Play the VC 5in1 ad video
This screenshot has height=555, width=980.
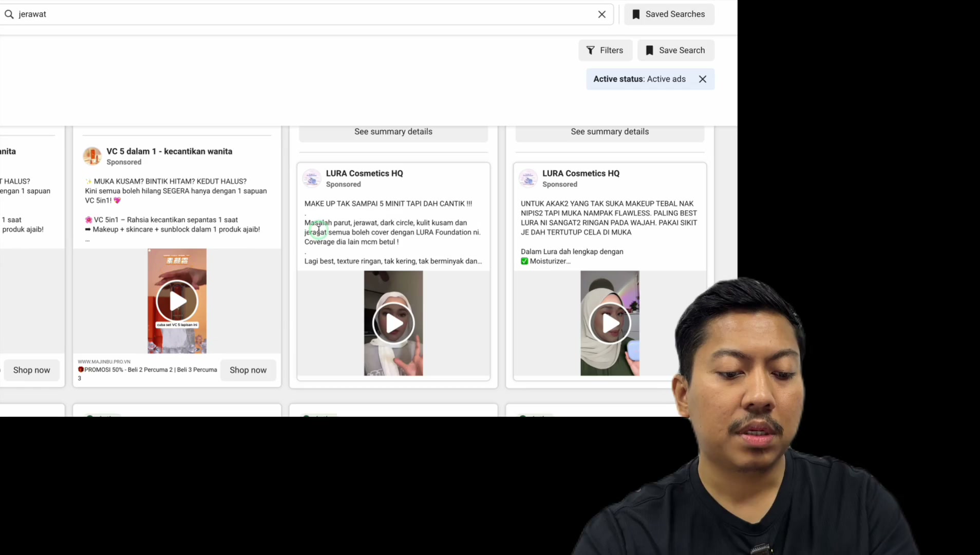177,301
